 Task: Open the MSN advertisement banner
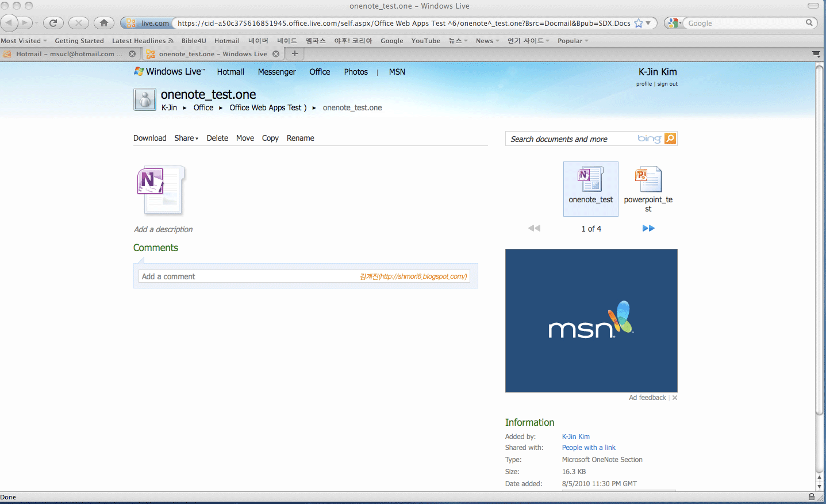click(591, 321)
